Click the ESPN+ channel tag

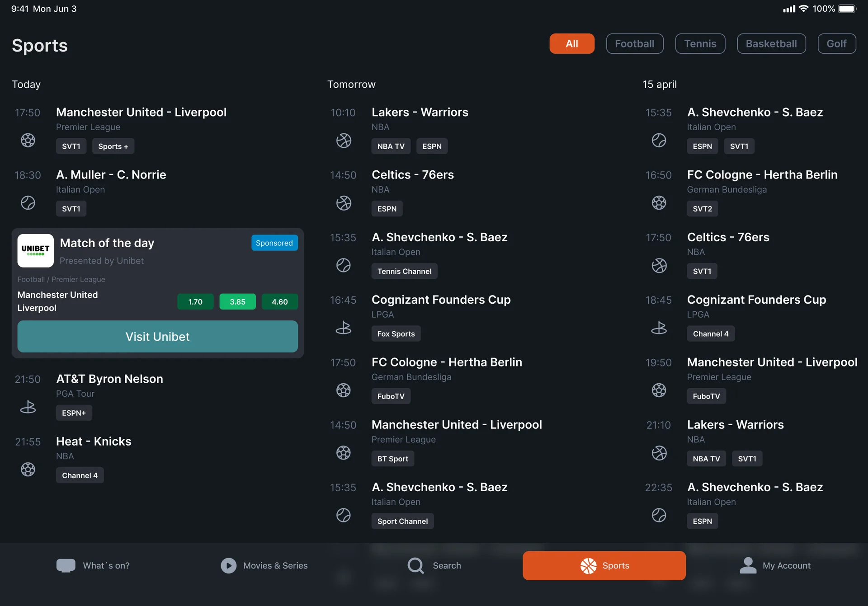coord(74,413)
